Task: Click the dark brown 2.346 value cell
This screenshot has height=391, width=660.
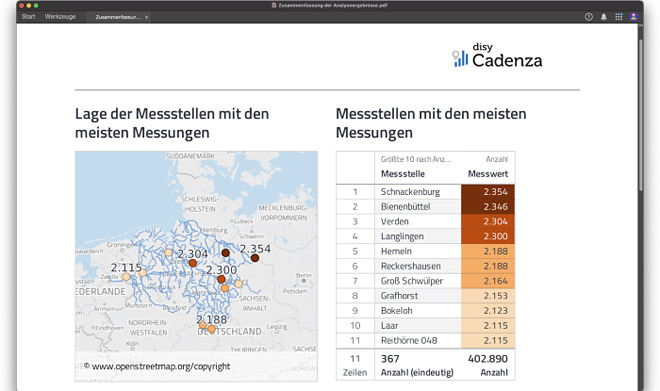Action: 488,207
